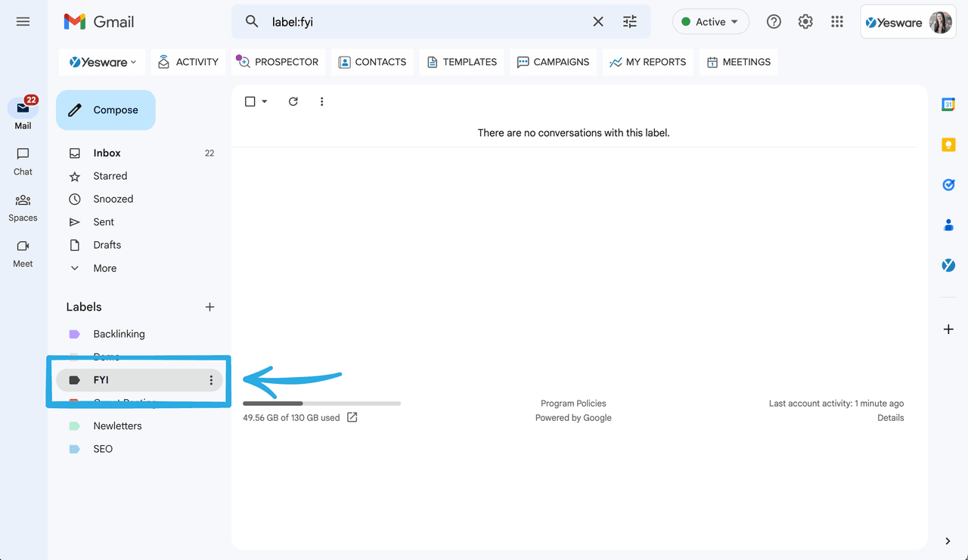
Task: Open the Prospector tool
Action: click(278, 61)
